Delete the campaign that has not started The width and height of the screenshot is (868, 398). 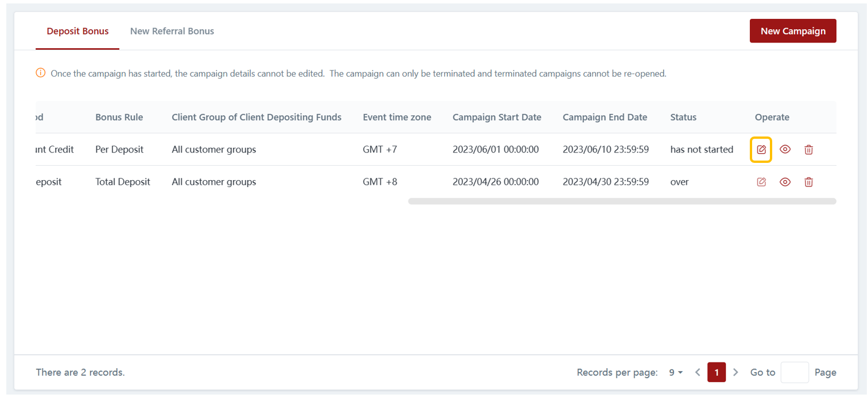[x=808, y=150]
